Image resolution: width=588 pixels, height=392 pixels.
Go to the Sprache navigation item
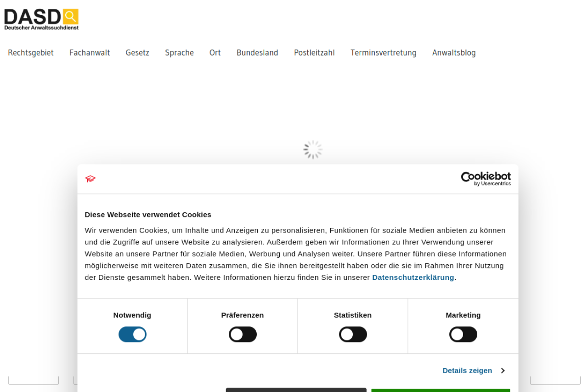coord(179,53)
